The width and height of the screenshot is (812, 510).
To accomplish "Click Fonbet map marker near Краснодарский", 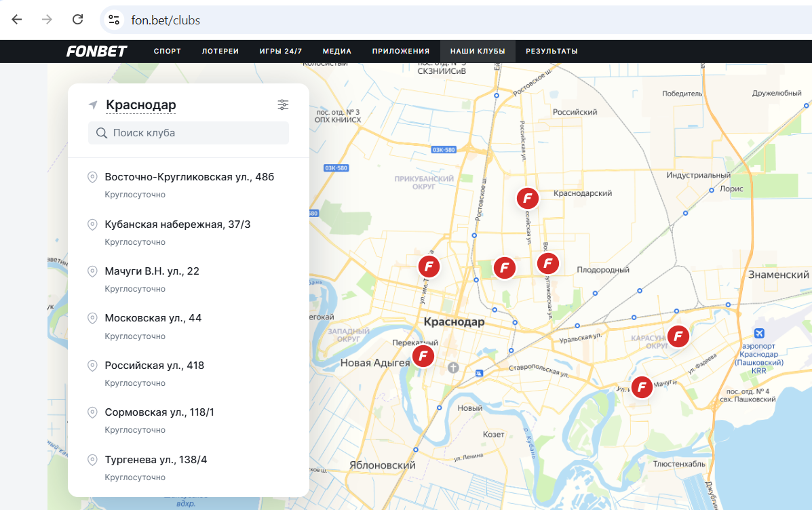I will pyautogui.click(x=528, y=198).
